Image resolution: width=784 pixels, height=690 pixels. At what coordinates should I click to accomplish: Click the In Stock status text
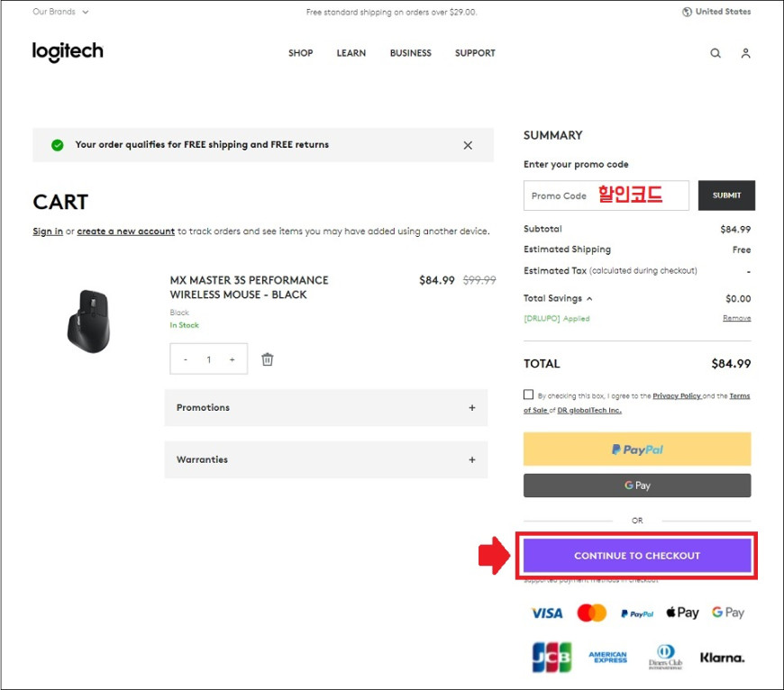(x=185, y=325)
